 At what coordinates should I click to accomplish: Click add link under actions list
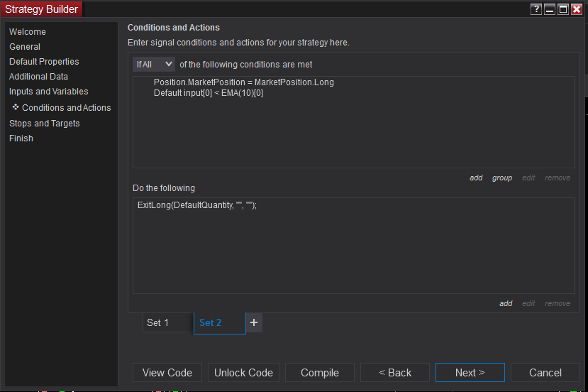(506, 303)
